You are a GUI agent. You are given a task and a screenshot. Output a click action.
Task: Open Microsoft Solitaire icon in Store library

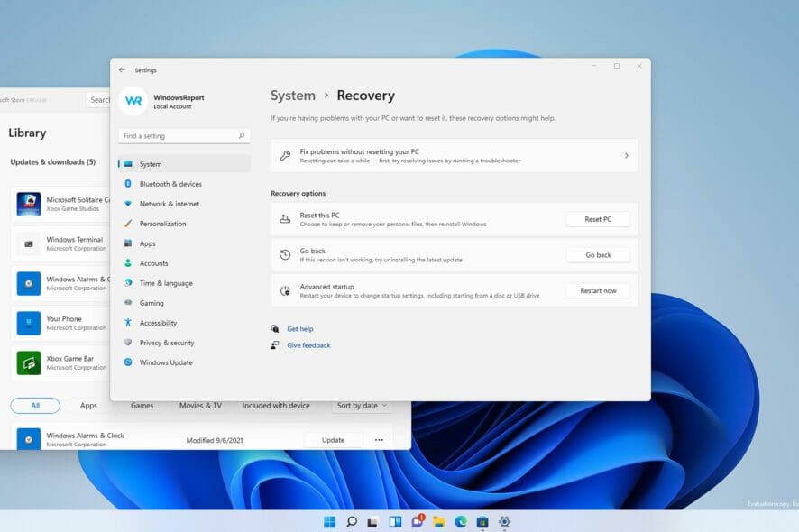click(x=29, y=204)
